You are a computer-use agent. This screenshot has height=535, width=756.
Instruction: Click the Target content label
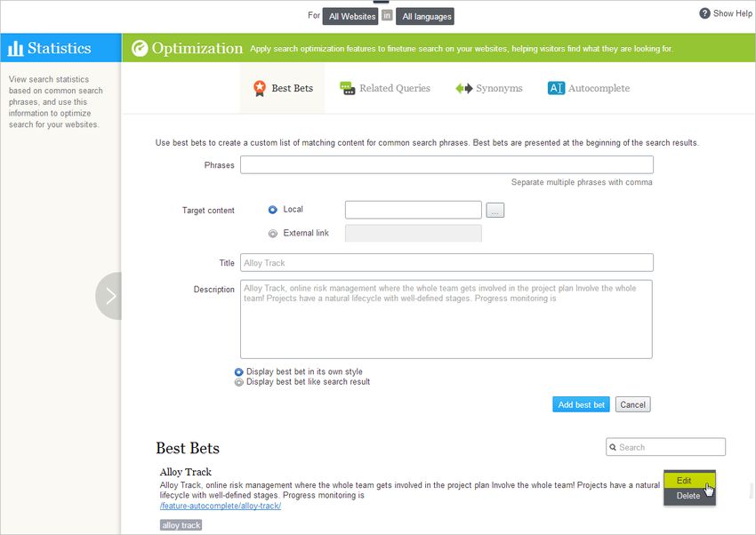[208, 211]
